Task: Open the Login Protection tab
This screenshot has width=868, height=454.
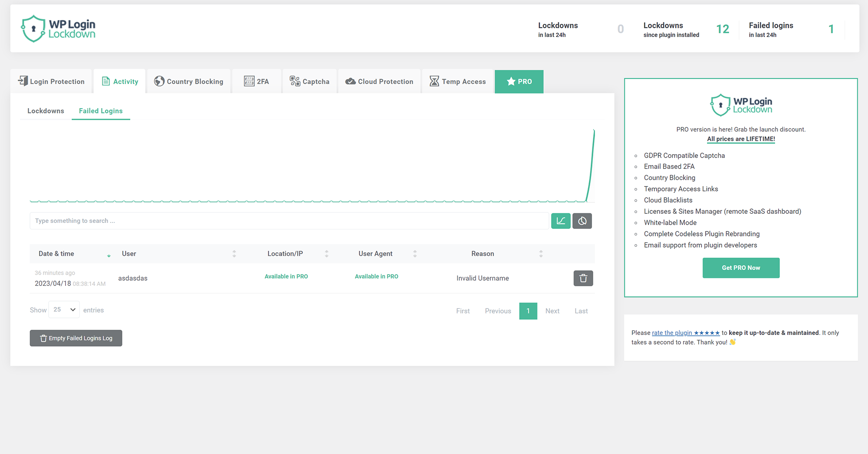Action: [51, 81]
